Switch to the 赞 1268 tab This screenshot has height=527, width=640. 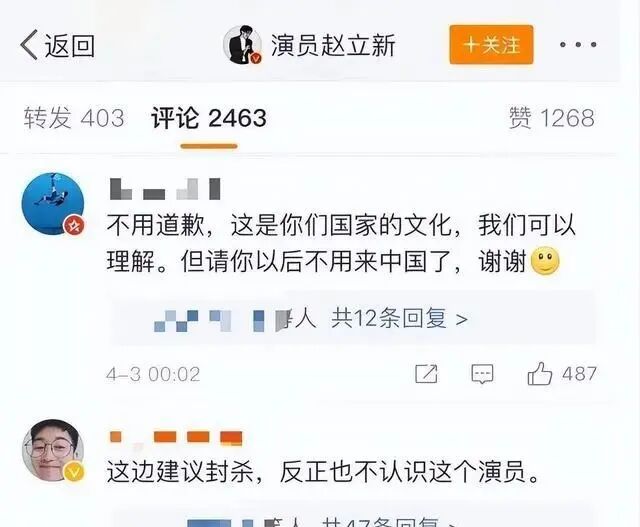tap(551, 118)
